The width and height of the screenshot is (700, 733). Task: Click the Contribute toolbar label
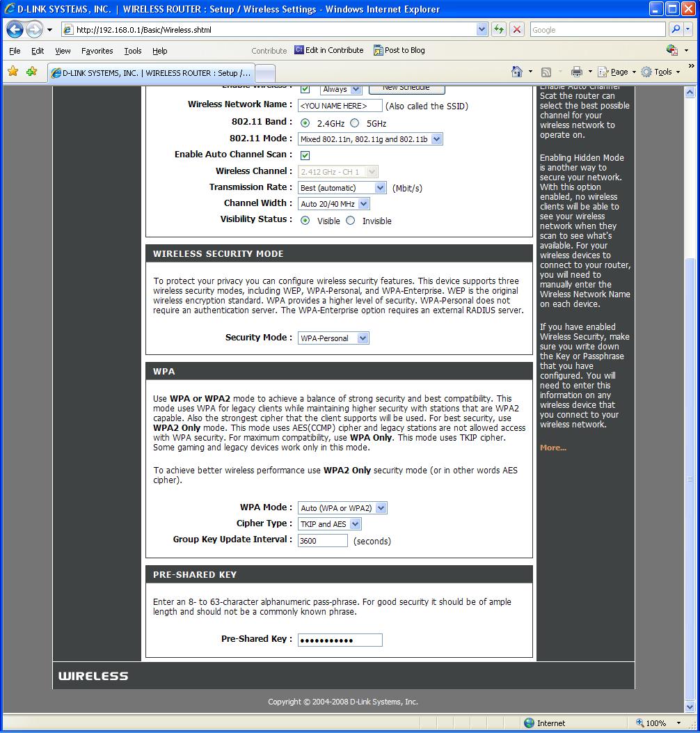269,51
